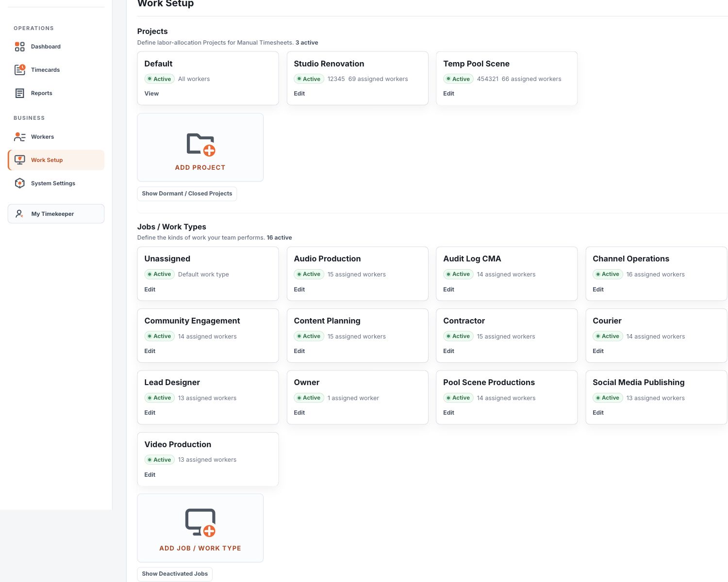Click Active badge on Studio Renovation
The image size is (728, 582).
click(x=309, y=79)
